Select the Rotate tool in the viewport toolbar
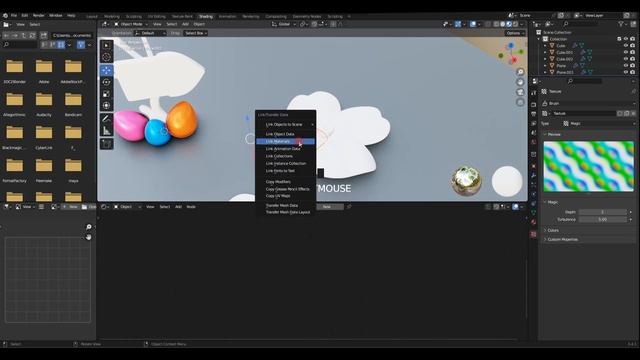Image resolution: width=640 pixels, height=360 pixels. (106, 82)
